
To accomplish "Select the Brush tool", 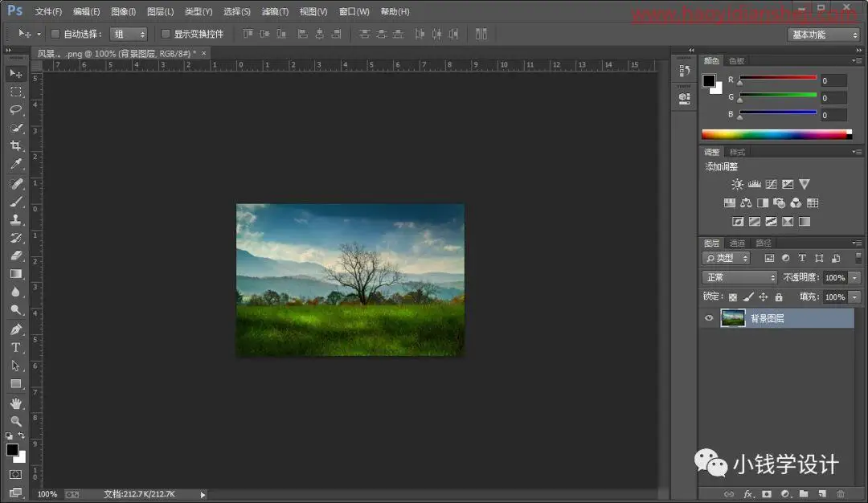I will [16, 202].
